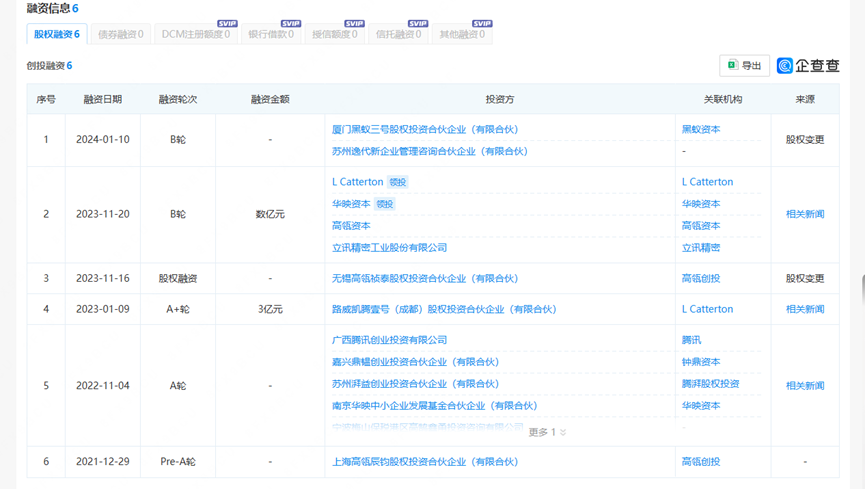Click the 融资信息 6 section heading

click(52, 8)
